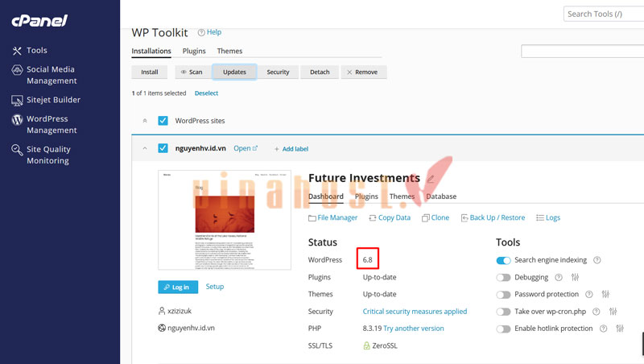Click Copy Data

pos(390,217)
